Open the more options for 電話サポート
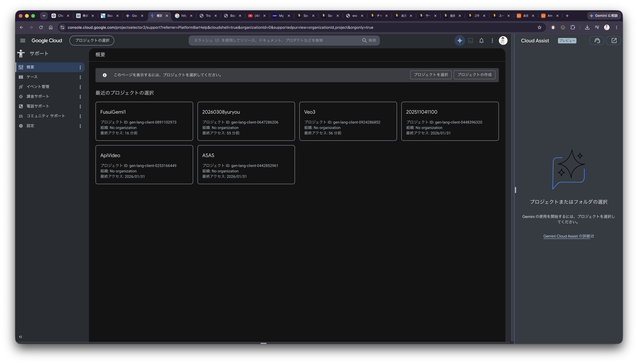This screenshot has height=364, width=638. click(x=80, y=106)
